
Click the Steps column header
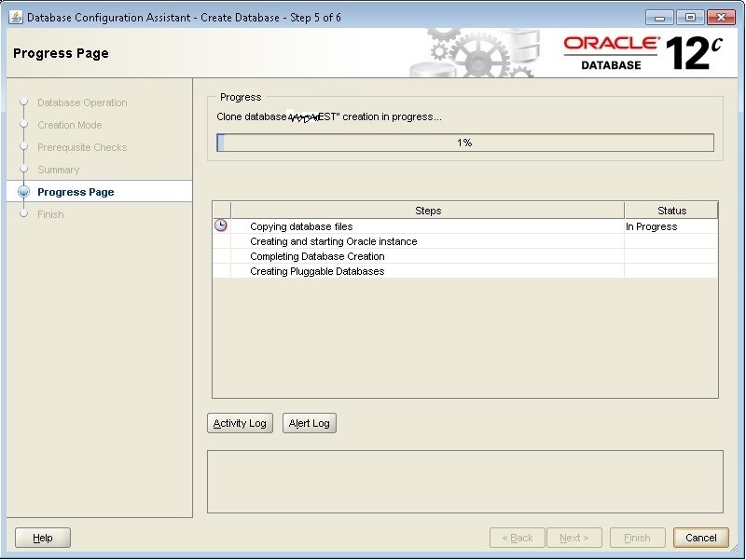(428, 211)
